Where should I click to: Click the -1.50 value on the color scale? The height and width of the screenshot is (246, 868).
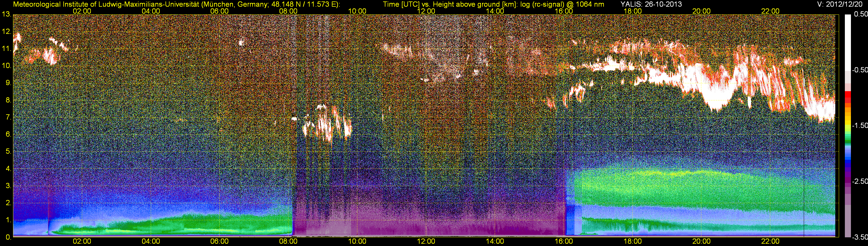[860, 126]
